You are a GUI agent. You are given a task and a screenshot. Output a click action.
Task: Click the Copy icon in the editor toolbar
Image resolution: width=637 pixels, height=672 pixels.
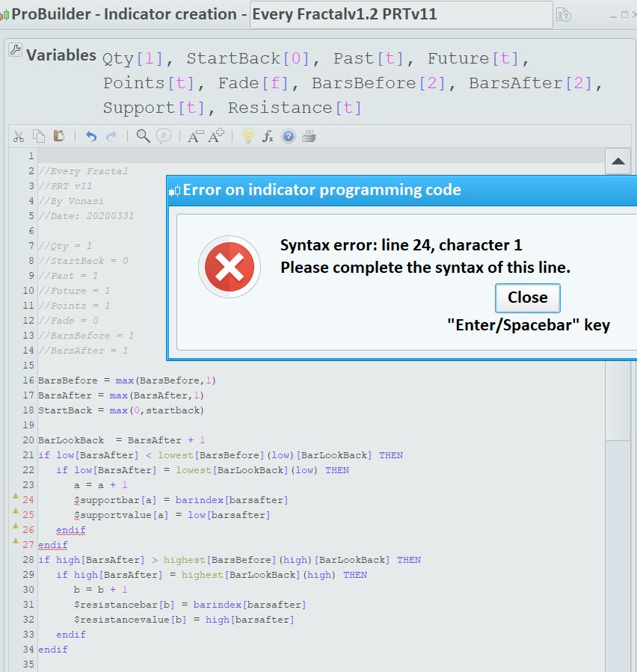tap(39, 136)
